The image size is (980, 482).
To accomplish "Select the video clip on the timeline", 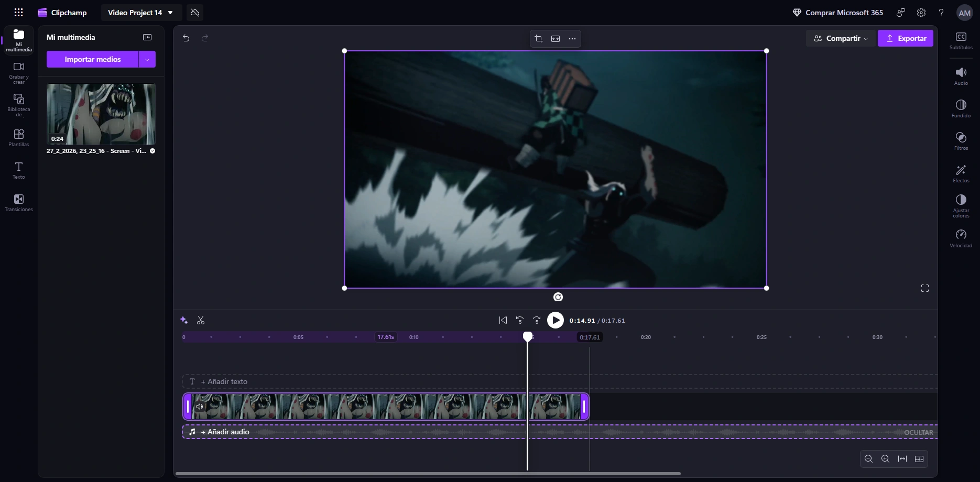I will (386, 407).
